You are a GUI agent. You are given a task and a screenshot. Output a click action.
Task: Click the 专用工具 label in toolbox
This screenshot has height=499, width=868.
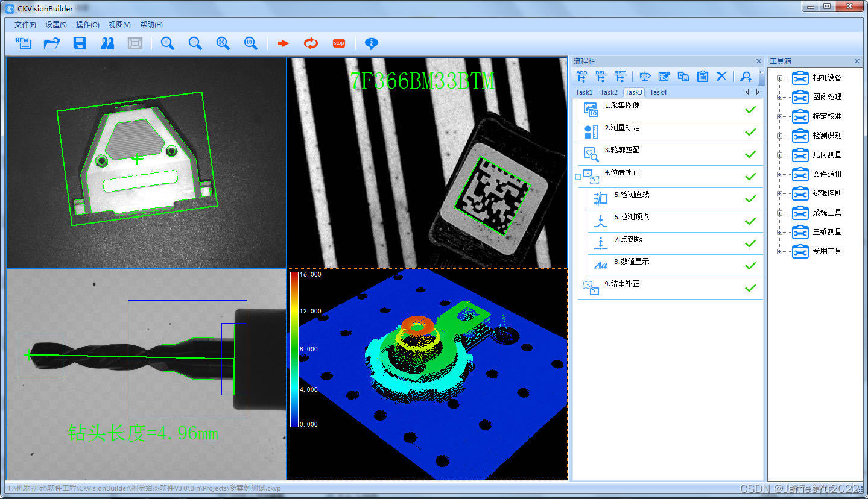coord(827,251)
